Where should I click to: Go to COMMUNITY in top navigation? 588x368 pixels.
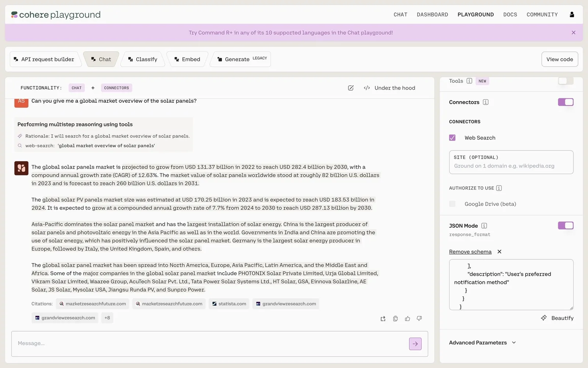(542, 15)
